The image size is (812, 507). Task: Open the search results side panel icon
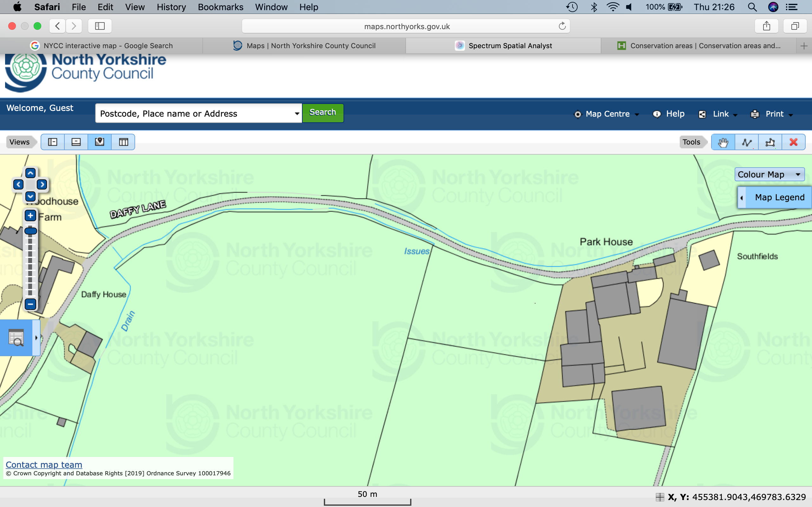[16, 337]
